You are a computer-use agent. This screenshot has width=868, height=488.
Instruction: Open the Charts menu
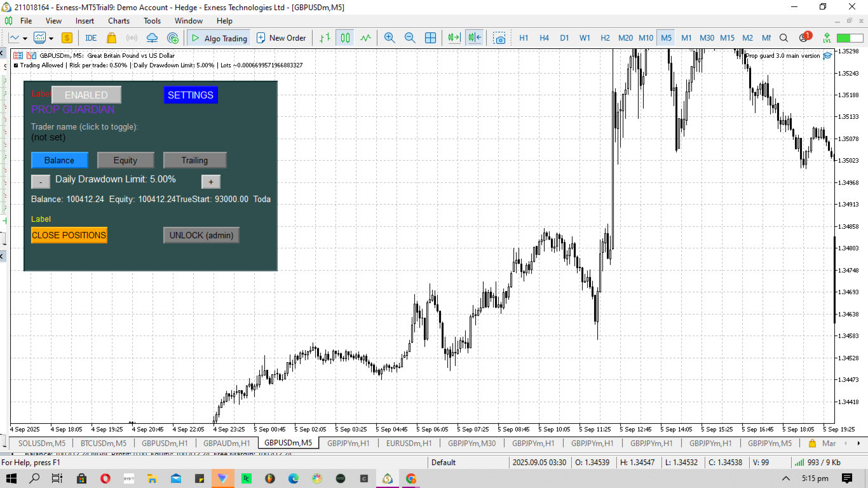(x=119, y=21)
